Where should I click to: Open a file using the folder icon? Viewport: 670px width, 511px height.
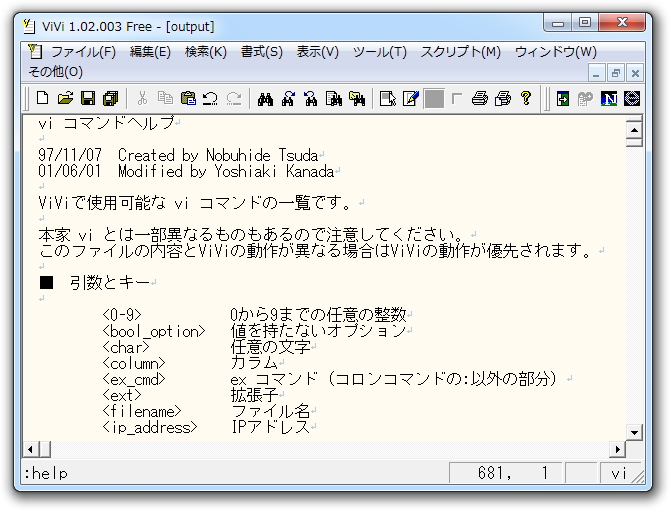pyautogui.click(x=65, y=99)
